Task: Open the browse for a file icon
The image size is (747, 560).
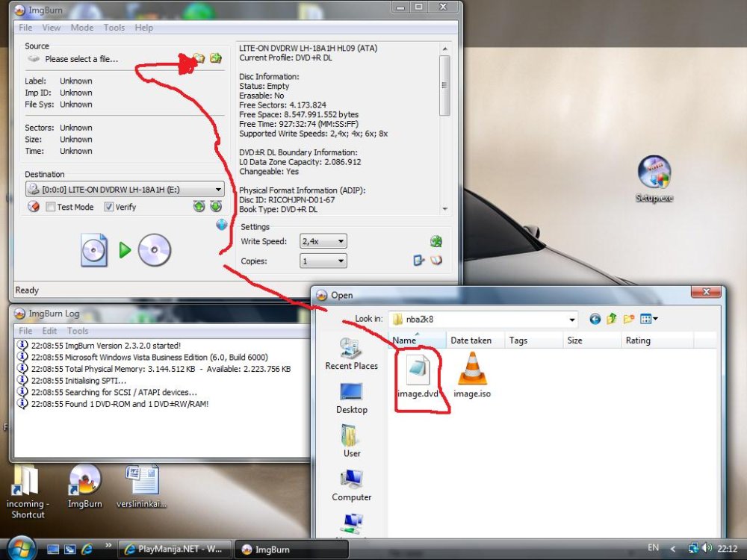Action: pos(199,58)
